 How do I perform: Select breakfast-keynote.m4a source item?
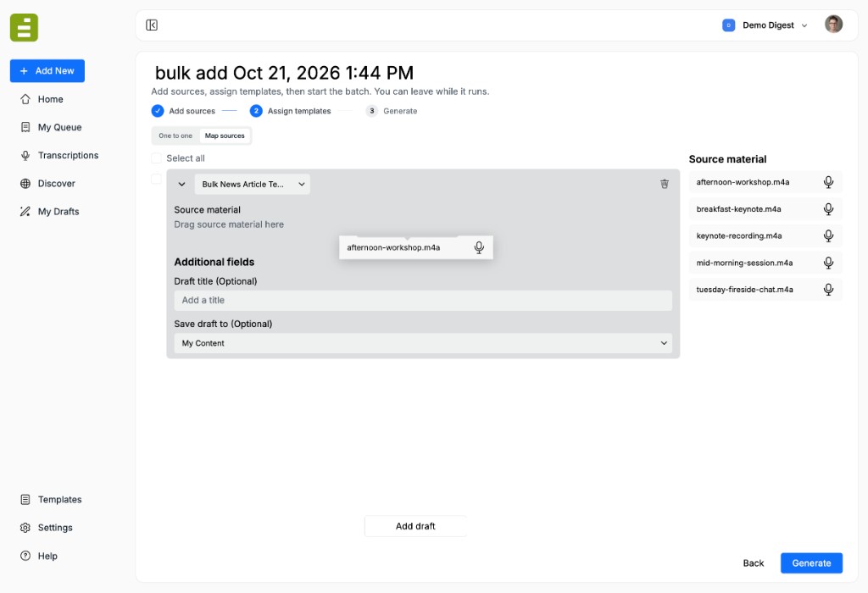pyautogui.click(x=765, y=209)
